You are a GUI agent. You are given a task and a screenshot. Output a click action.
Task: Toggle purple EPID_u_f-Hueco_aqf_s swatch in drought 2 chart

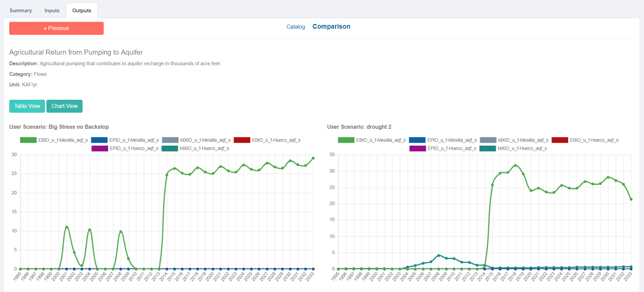(x=418, y=148)
